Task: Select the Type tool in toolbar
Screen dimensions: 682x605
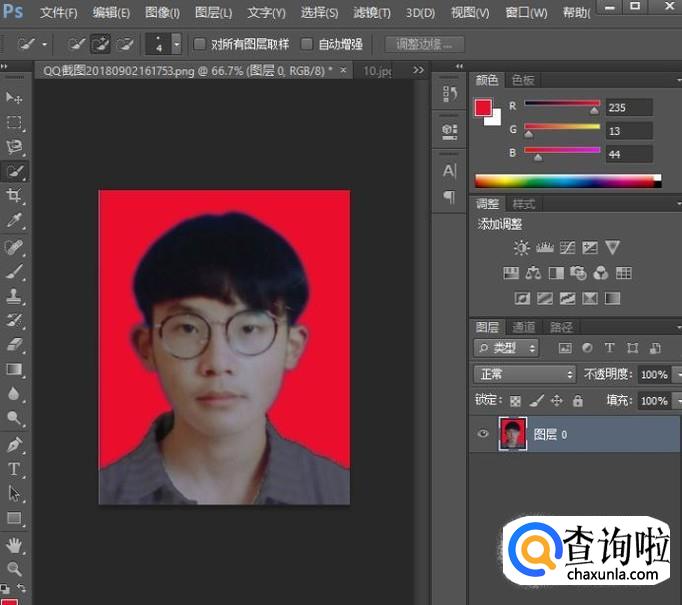Action: 14,469
